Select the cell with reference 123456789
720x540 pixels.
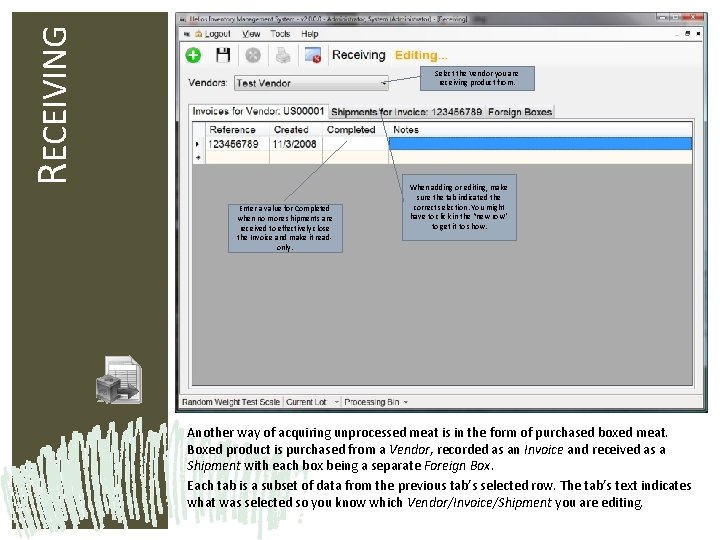[237, 144]
